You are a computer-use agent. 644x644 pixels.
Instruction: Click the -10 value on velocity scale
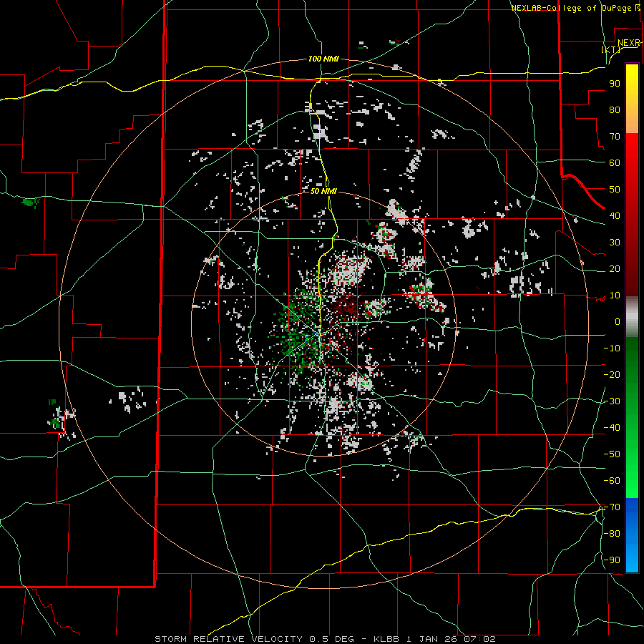point(612,348)
